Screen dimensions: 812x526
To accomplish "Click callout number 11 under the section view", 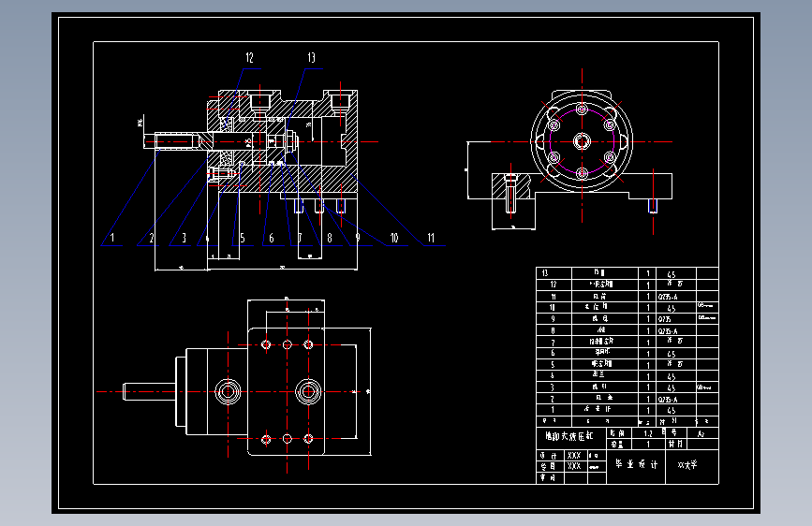I will click(x=431, y=238).
